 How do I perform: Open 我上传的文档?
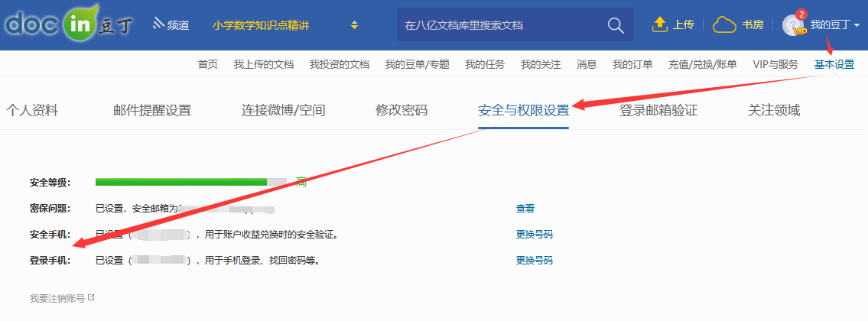tap(264, 65)
